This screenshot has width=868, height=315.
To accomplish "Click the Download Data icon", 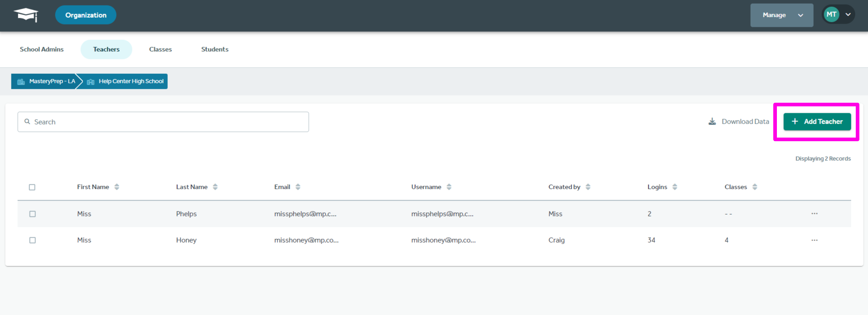I will pyautogui.click(x=712, y=122).
